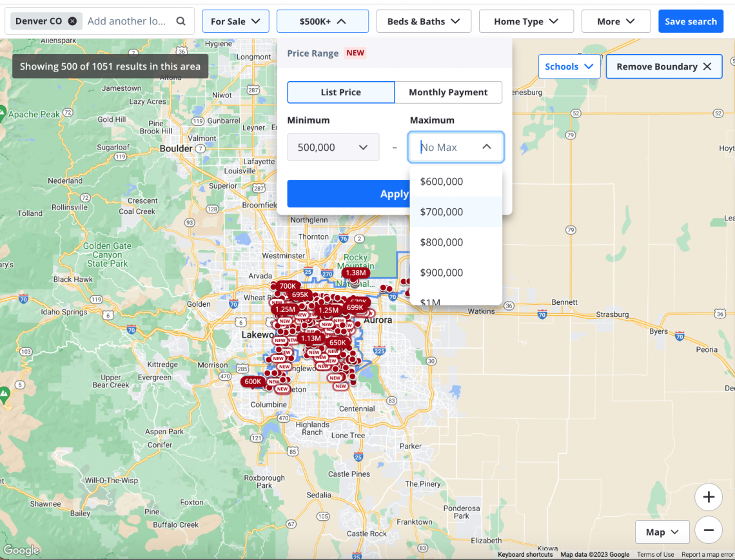The image size is (735, 560).
Task: Click the 1.13M price marker
Action: point(311,338)
